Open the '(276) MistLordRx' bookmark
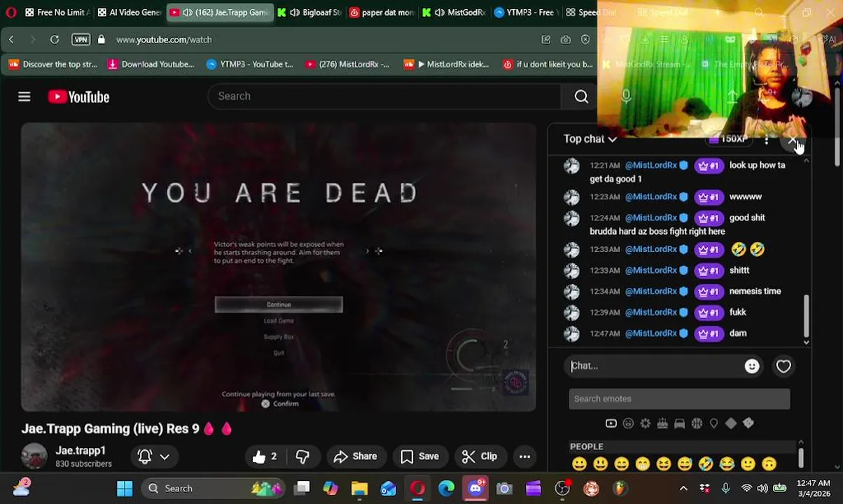 point(347,64)
